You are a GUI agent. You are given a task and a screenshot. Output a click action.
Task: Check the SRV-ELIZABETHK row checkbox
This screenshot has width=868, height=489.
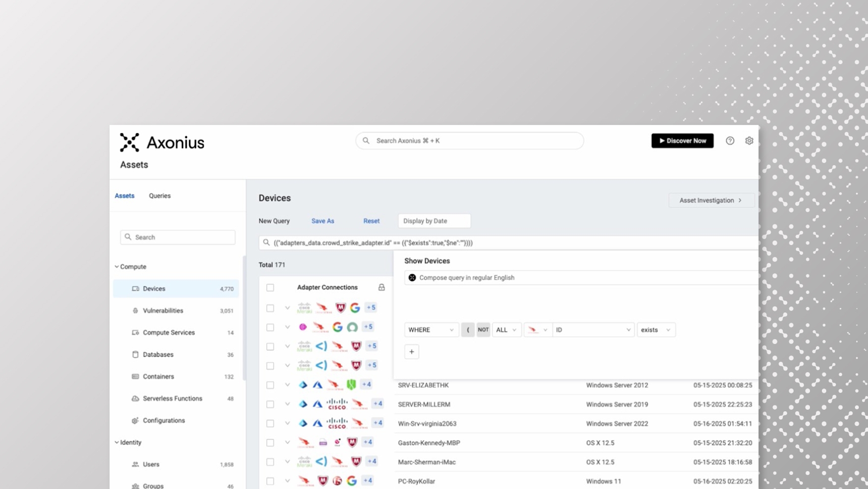270,385
